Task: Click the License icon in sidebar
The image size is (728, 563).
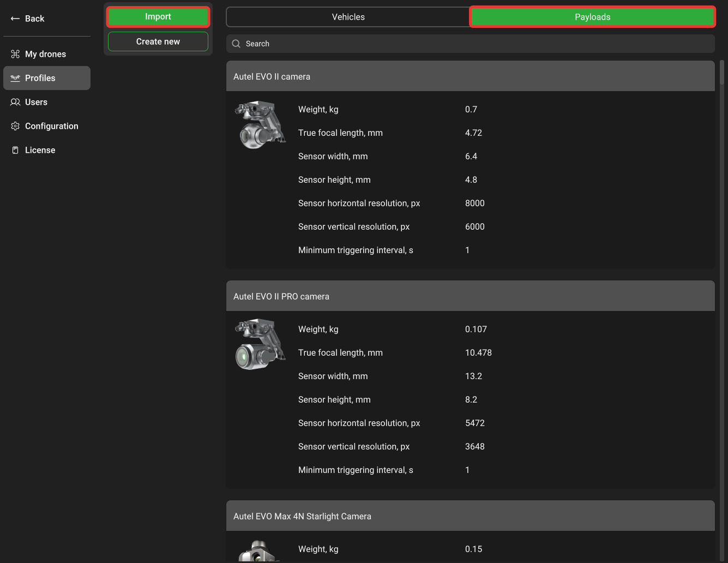Action: pyautogui.click(x=15, y=150)
